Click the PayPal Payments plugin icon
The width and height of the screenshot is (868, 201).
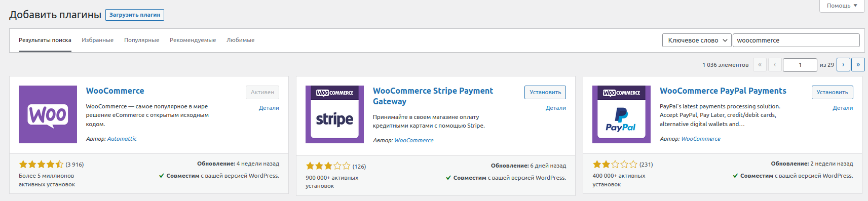621,114
